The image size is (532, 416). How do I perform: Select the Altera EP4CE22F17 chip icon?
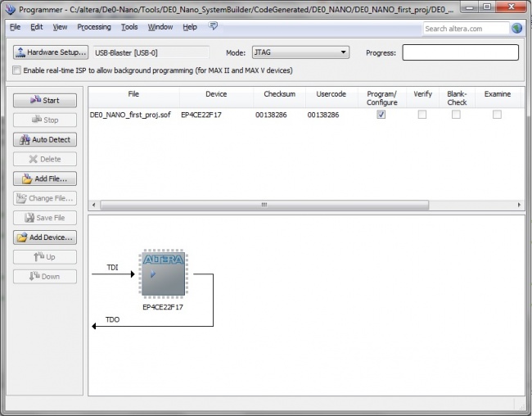tap(163, 274)
